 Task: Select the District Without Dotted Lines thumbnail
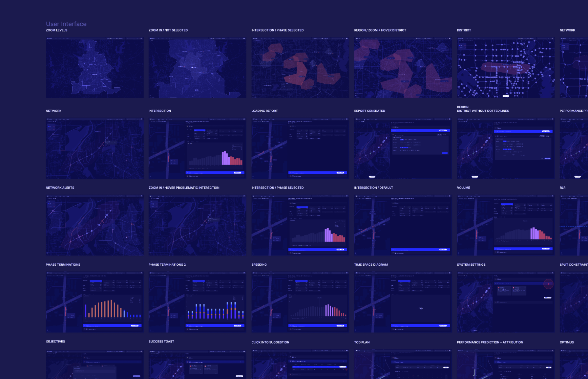pos(506,148)
